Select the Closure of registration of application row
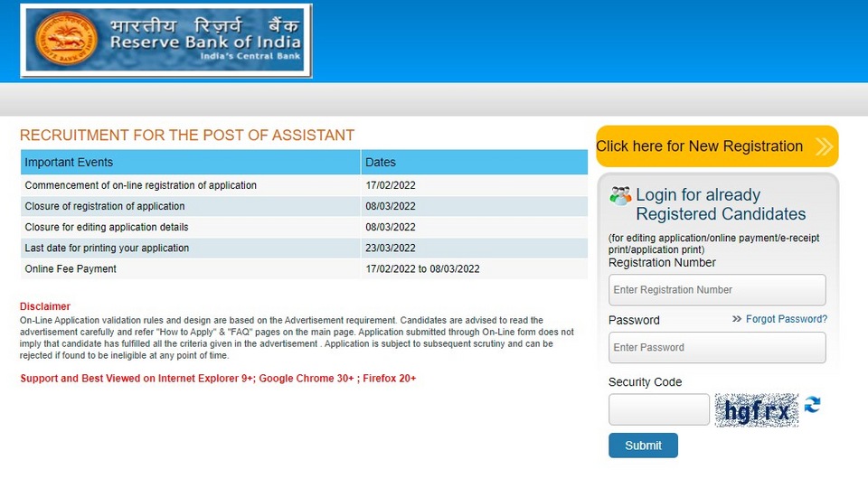This screenshot has width=868, height=488. click(x=304, y=206)
